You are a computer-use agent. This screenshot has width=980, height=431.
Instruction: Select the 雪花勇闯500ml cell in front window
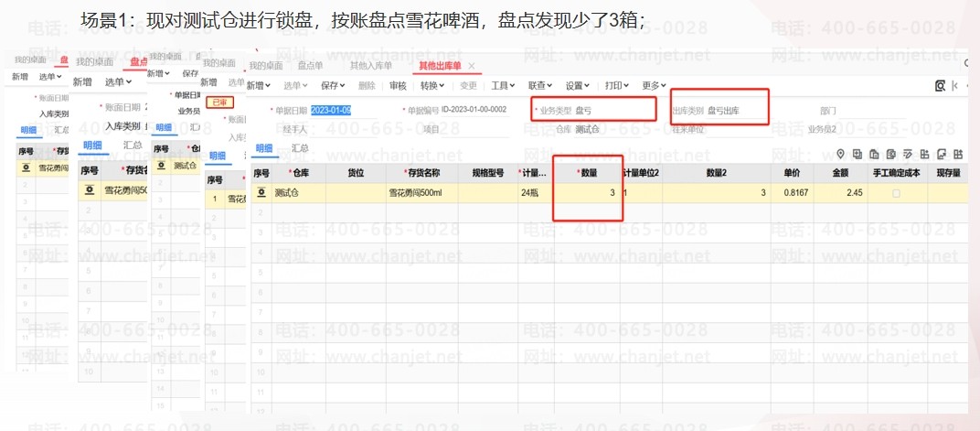click(x=421, y=193)
